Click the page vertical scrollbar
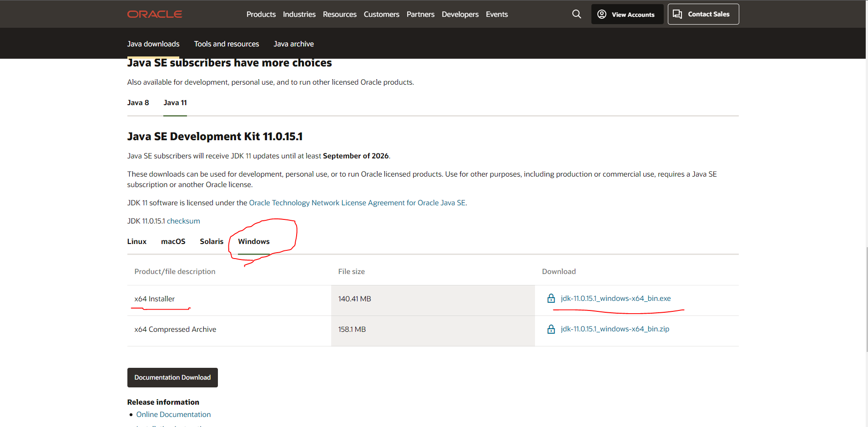Screen dimensions: 868x427 (x=867, y=300)
